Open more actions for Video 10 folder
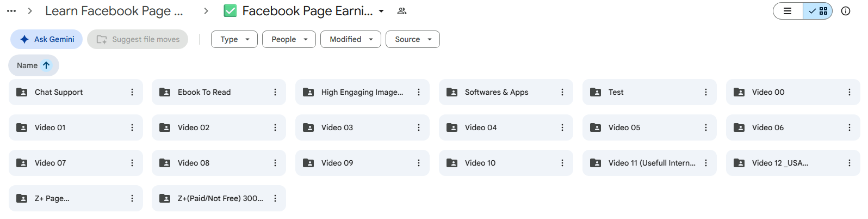This screenshot has height=219, width=868. (562, 163)
